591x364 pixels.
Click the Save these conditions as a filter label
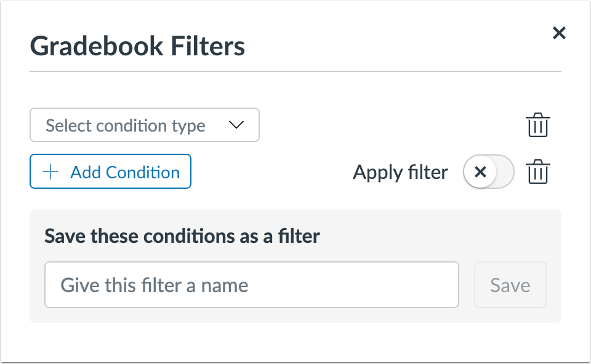click(182, 236)
